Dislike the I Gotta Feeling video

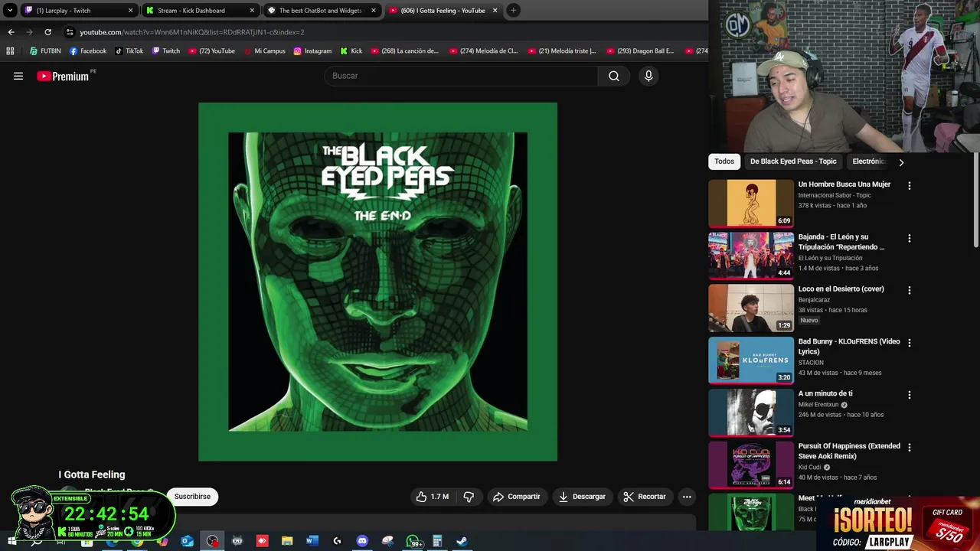click(x=469, y=497)
